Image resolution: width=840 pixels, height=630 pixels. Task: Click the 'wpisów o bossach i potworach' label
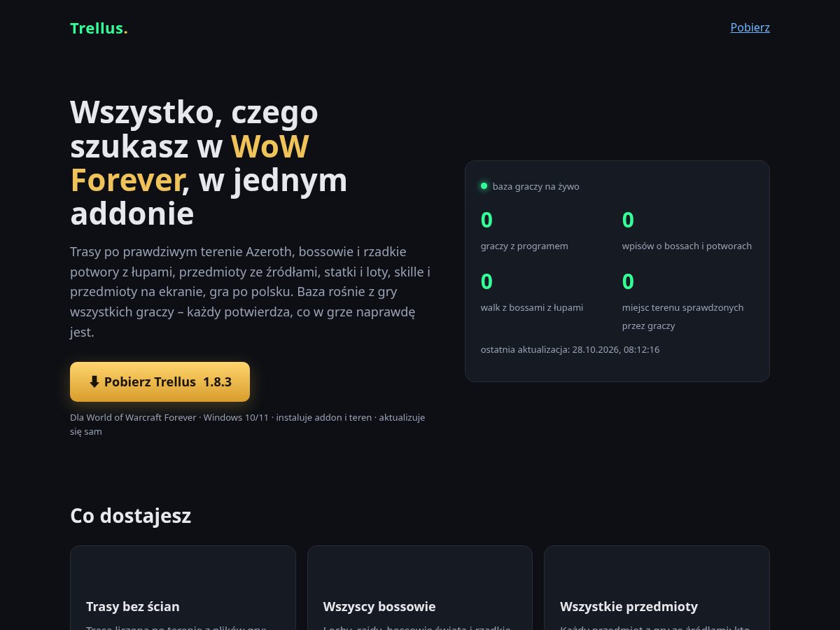[x=687, y=246]
